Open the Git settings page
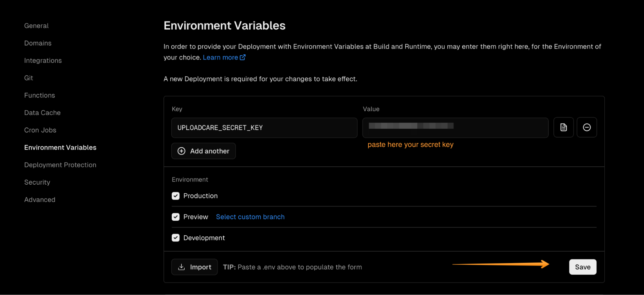This screenshot has height=295, width=644. [x=28, y=78]
